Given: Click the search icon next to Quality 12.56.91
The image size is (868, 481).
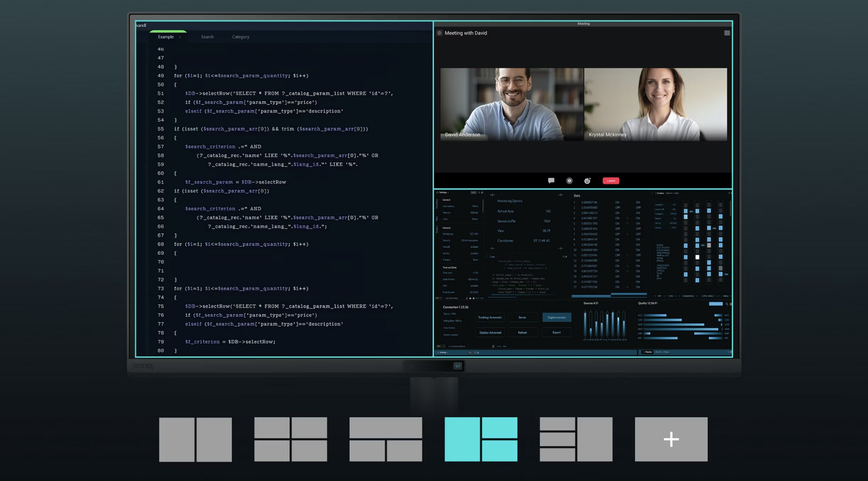Looking at the screenshot, I should pos(727,304).
